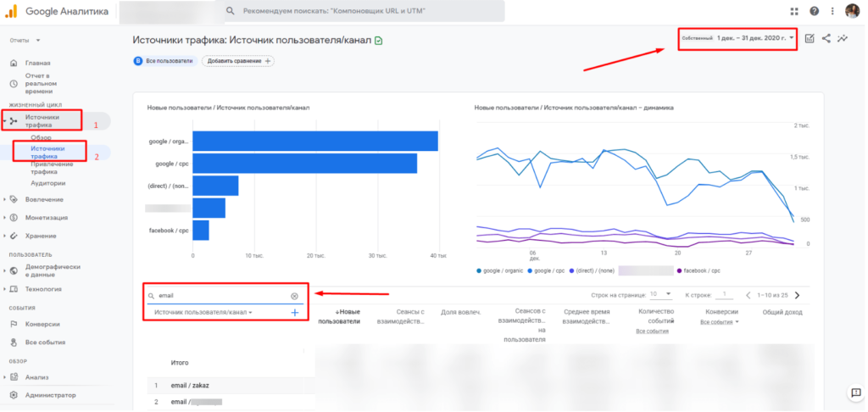Viewport: 868px width, 412px height.
Task: Open the rows per page dropdown
Action: (x=661, y=294)
